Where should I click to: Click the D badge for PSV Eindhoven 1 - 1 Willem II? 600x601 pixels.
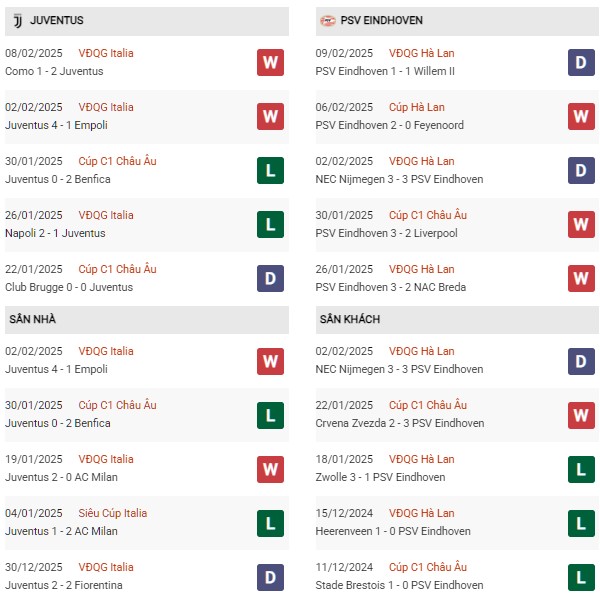click(581, 62)
